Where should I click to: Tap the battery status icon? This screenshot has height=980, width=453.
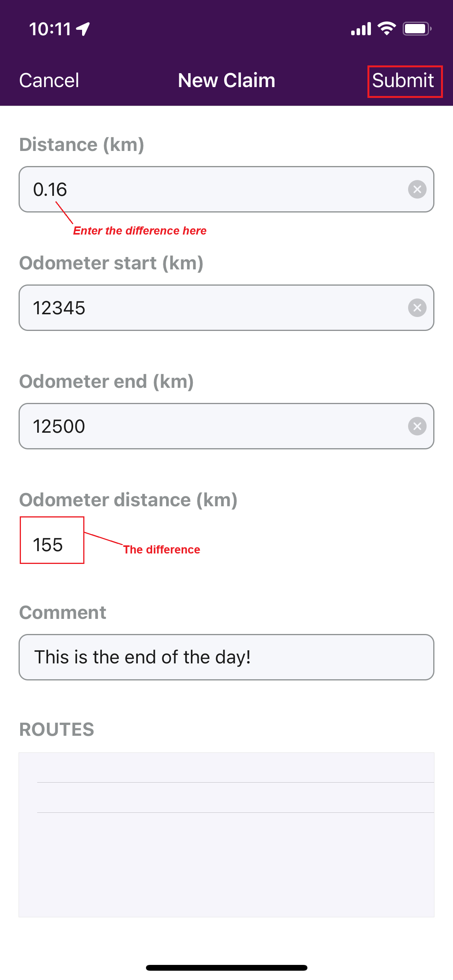(417, 29)
